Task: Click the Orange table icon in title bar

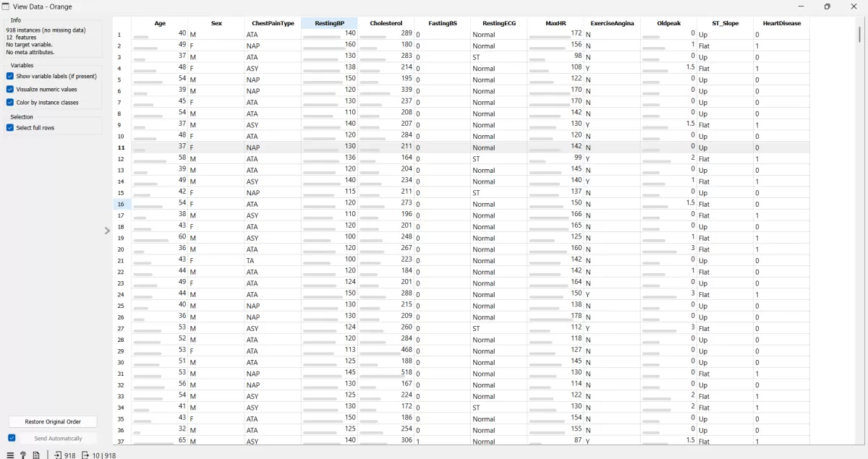Action: pyautogui.click(x=6, y=7)
